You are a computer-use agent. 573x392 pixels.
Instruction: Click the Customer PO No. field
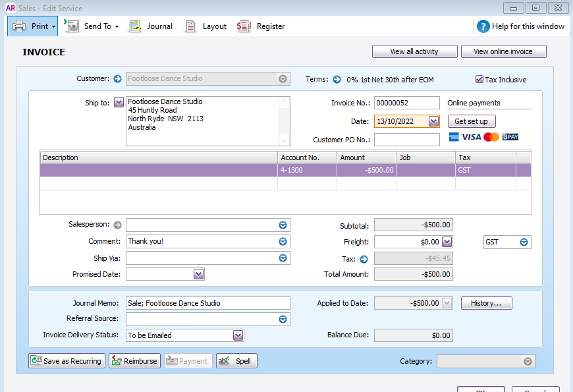(406, 140)
